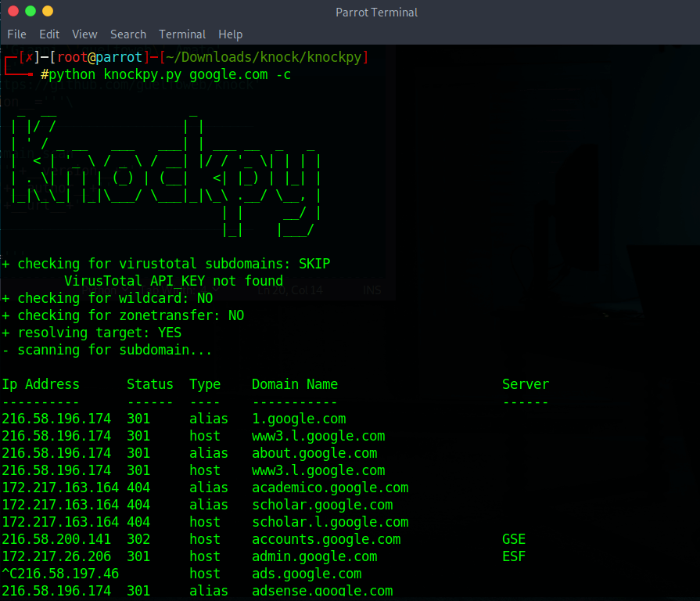The image size is (700, 601).
Task: Click domain adsense.google.com
Action: [x=322, y=591]
